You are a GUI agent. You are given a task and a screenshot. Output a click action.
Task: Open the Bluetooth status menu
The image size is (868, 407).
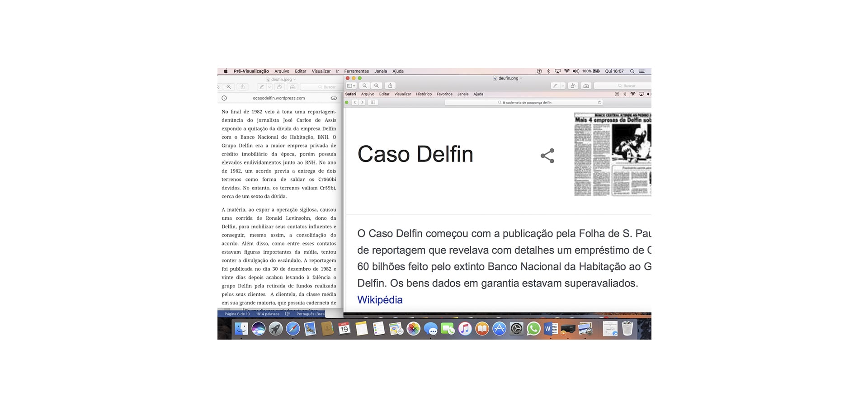[548, 71]
